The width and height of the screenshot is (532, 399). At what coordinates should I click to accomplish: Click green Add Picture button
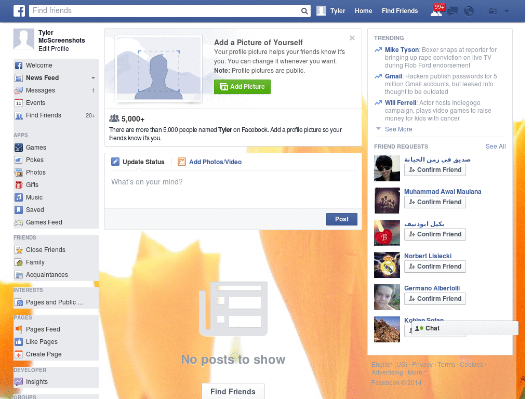click(242, 87)
